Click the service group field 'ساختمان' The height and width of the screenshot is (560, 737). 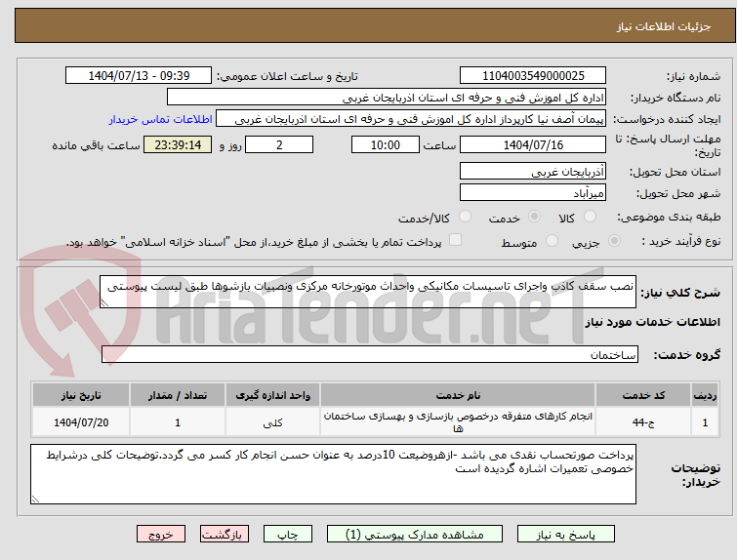370,354
